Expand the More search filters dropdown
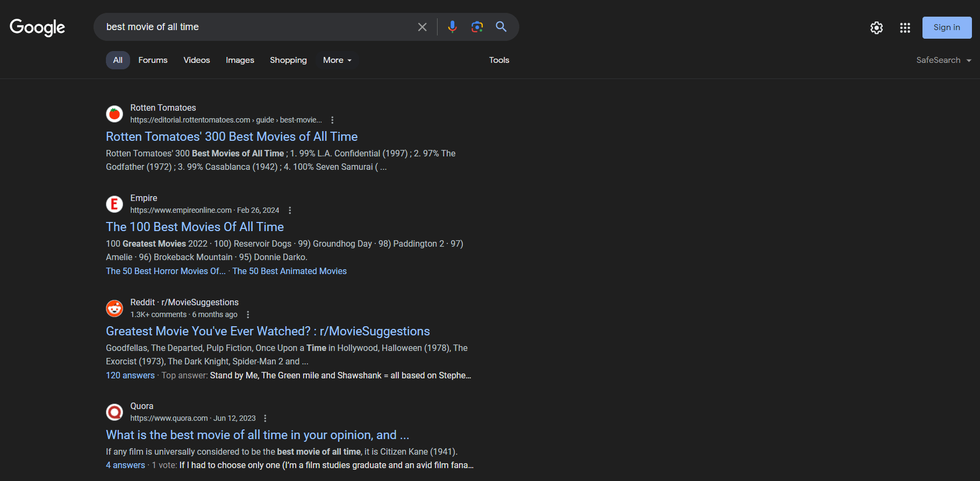Screen dimensions: 980x481 [337, 60]
